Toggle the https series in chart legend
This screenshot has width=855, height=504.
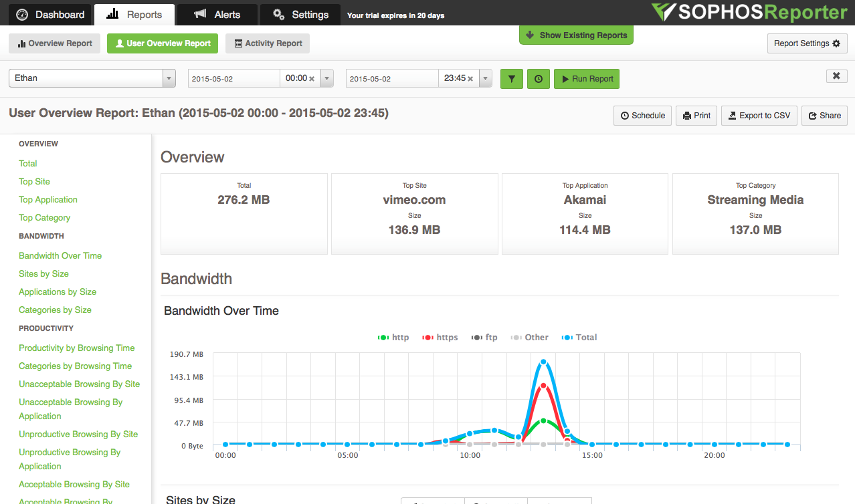click(440, 338)
